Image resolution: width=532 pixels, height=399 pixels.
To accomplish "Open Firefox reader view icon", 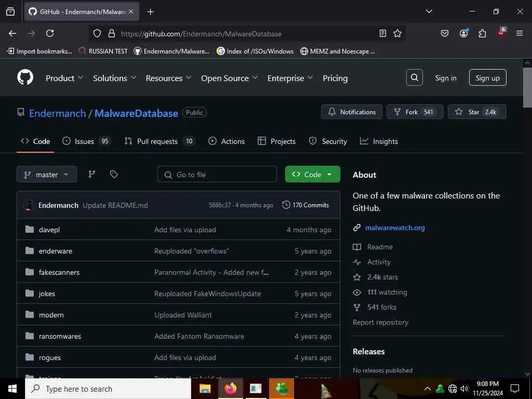I will [383, 33].
